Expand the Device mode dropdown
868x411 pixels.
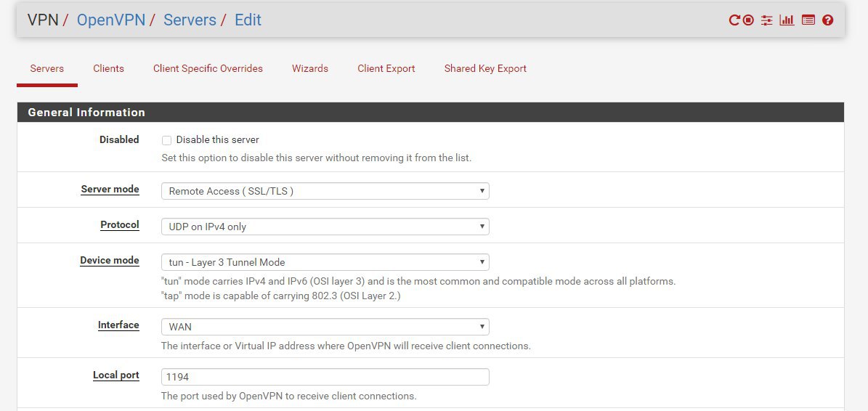(325, 262)
